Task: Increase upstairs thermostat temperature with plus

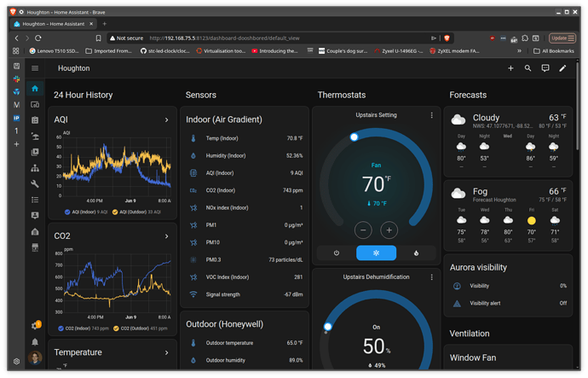Action: [389, 230]
